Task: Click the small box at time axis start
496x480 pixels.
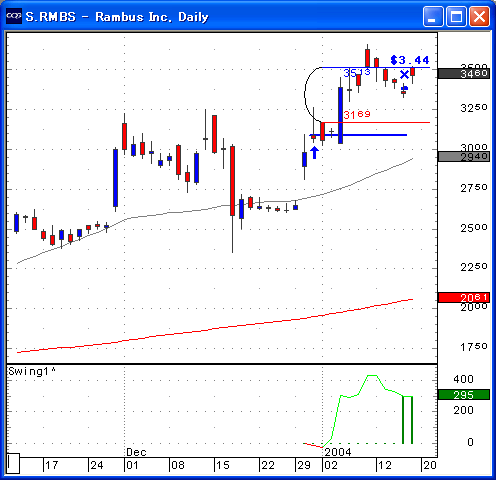Action: 13,463
